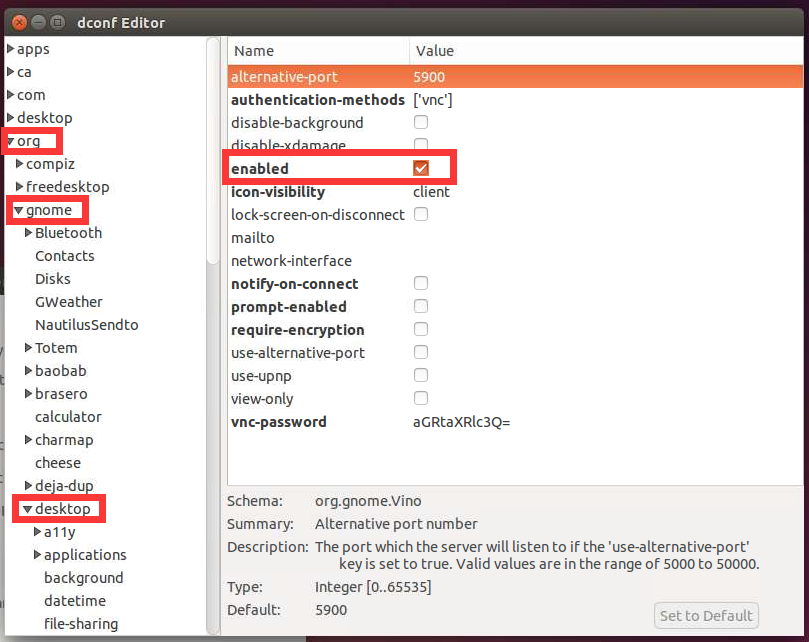Expand the baobab tree node
The width and height of the screenshot is (809, 642).
(28, 371)
